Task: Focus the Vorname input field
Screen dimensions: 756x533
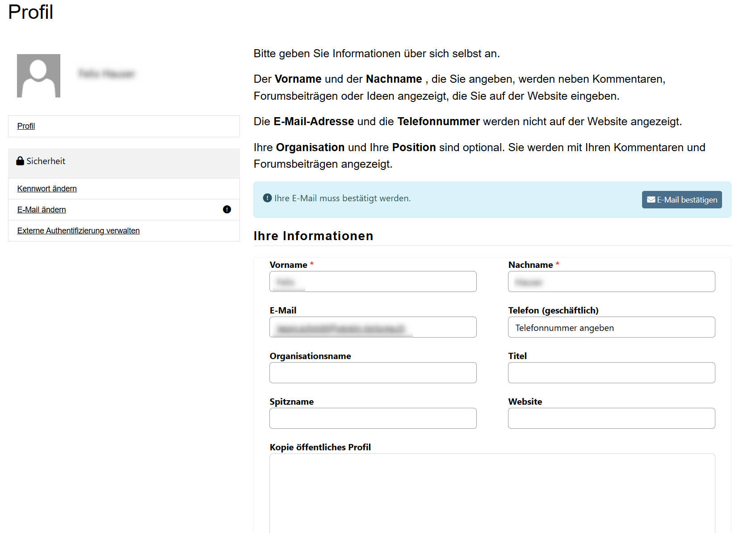Action: [373, 282]
